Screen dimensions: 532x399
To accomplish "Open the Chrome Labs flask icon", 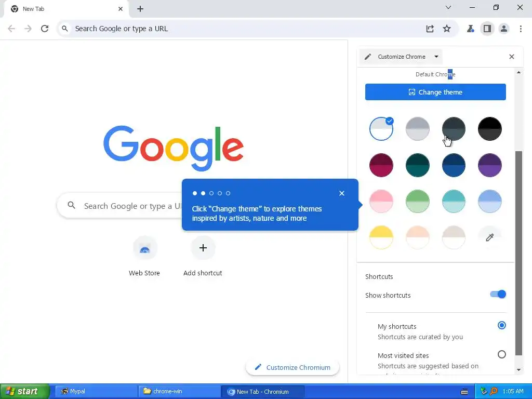I will pos(470,29).
